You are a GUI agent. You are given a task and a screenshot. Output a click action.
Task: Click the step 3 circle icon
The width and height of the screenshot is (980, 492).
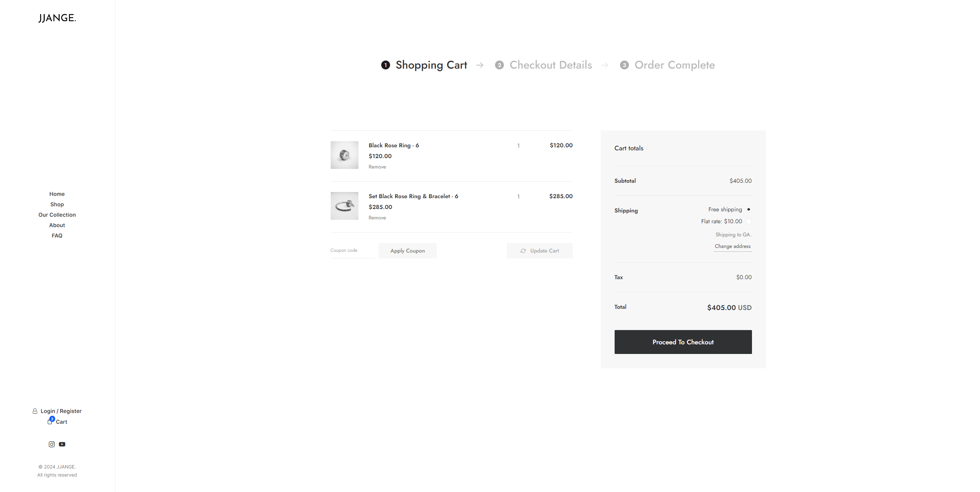tap(624, 65)
